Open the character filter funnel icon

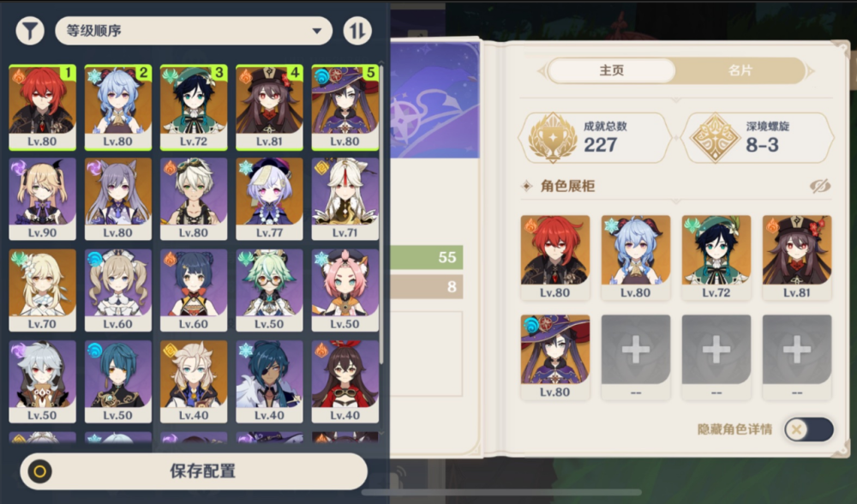tap(30, 31)
